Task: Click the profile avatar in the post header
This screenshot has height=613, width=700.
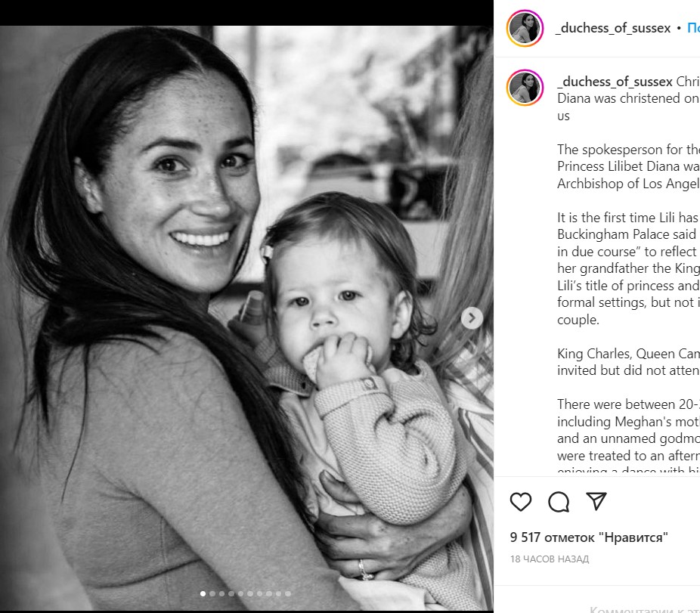Action: pos(525,28)
